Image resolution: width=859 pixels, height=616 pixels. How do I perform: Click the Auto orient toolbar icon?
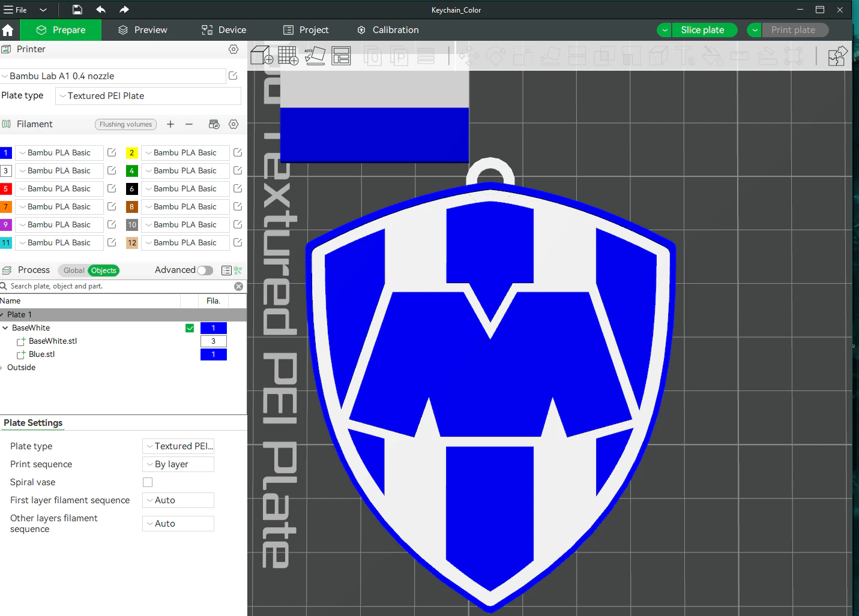pos(315,56)
